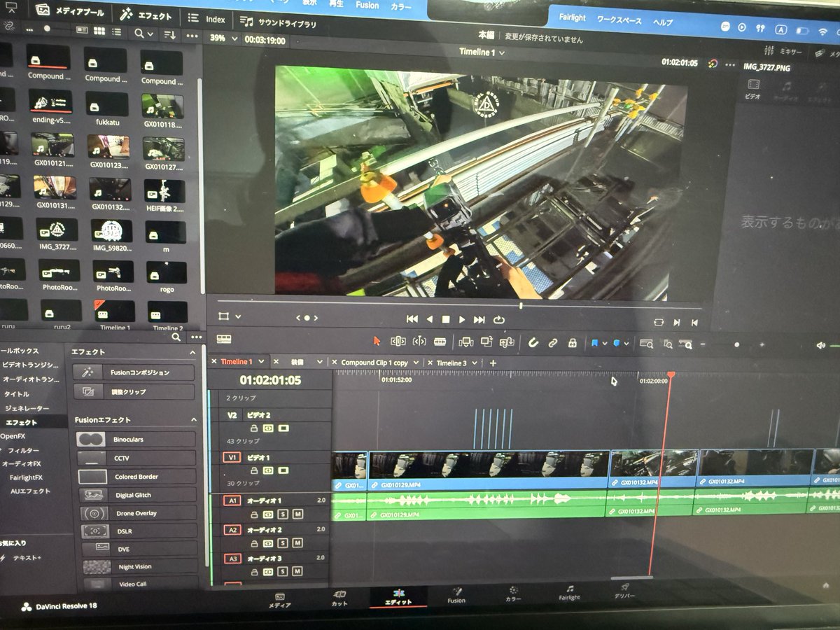Collapse the エフェクト section chevron
This screenshot has width=840, height=630.
click(193, 353)
